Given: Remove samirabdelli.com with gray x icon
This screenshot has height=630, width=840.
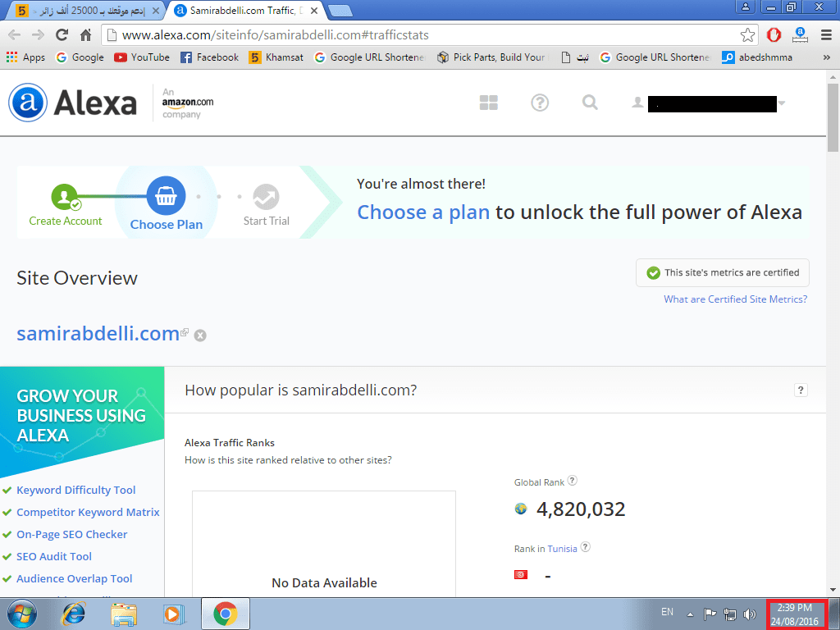Looking at the screenshot, I should (x=200, y=336).
